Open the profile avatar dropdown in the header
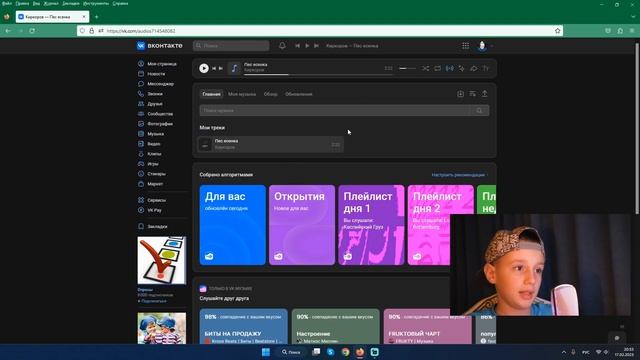 [x=484, y=46]
